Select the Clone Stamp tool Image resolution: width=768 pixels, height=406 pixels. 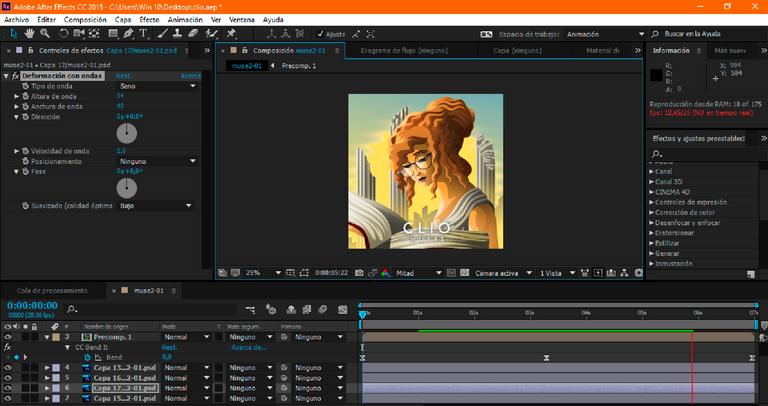pos(177,33)
